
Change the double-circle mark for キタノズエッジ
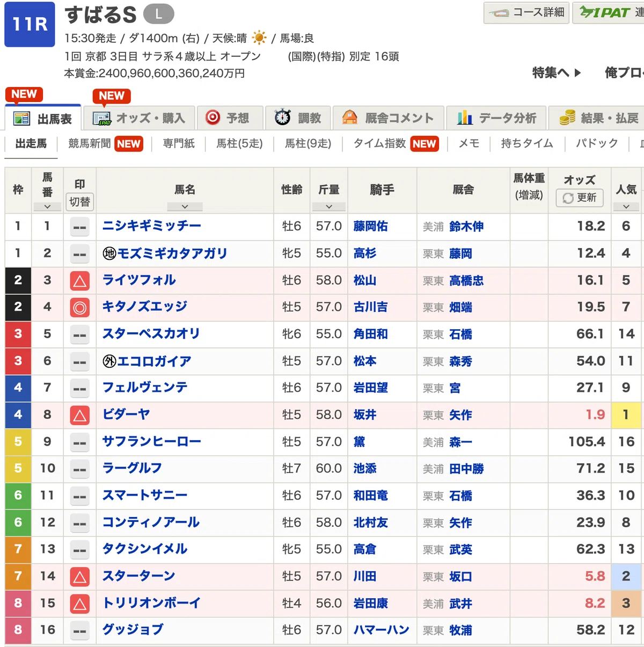[79, 308]
